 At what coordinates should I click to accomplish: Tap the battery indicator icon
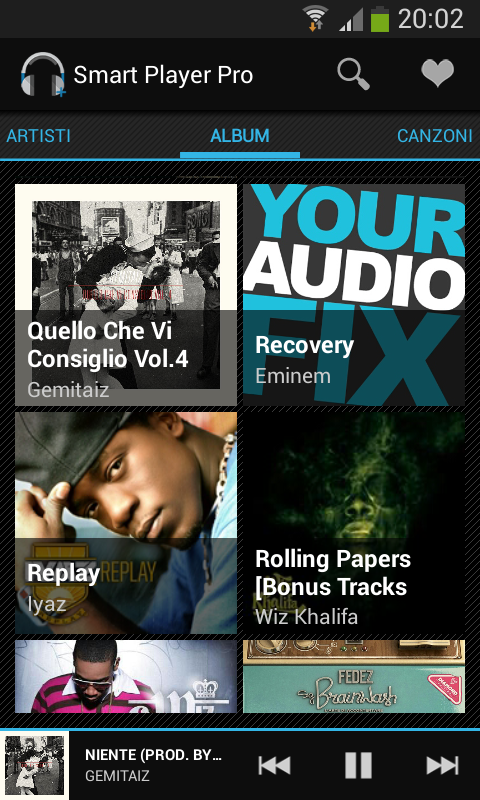tap(380, 19)
